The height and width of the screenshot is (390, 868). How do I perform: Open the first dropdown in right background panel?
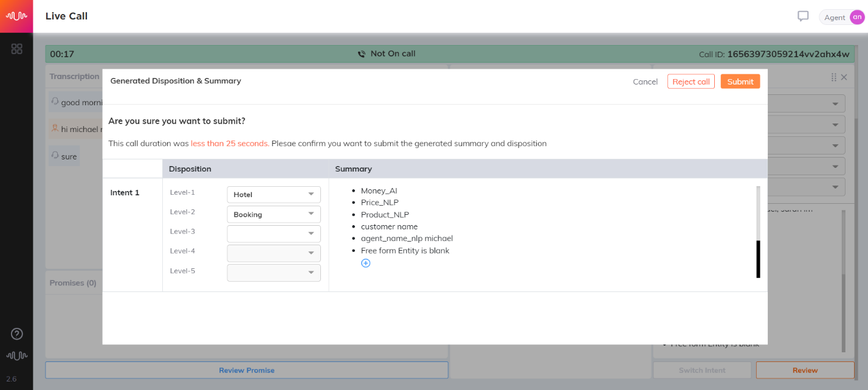click(x=807, y=103)
